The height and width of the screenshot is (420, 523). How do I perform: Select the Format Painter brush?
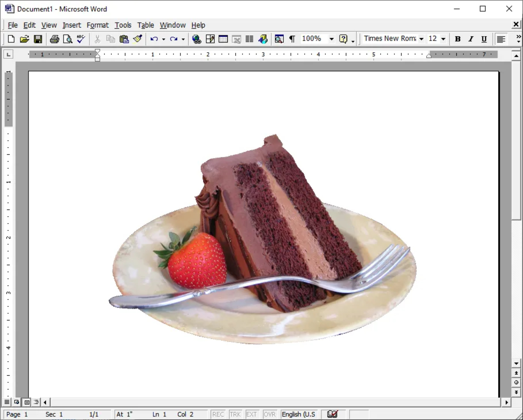[x=138, y=39]
